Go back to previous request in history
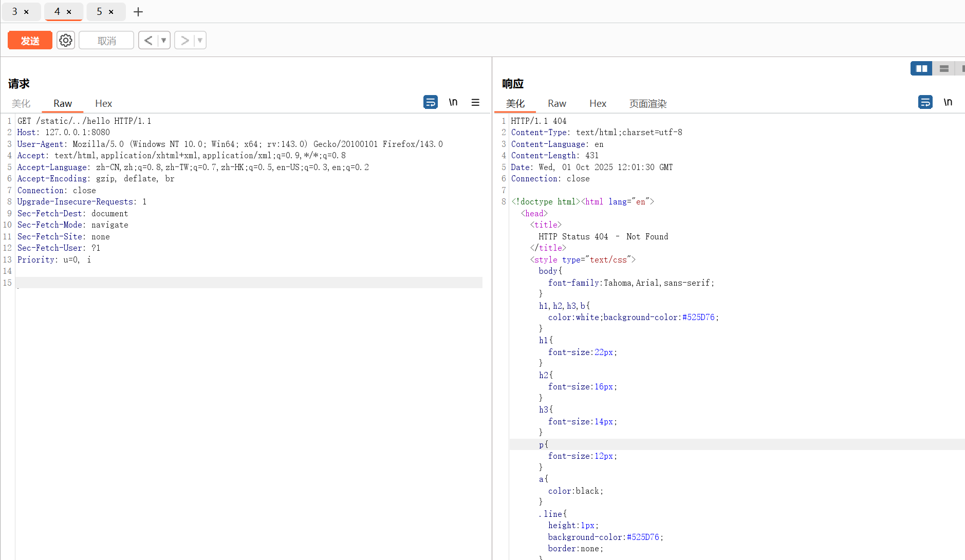 click(148, 40)
